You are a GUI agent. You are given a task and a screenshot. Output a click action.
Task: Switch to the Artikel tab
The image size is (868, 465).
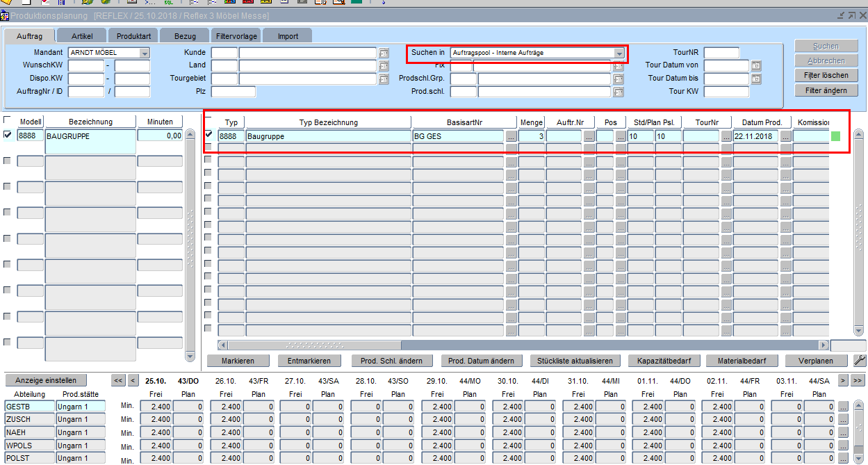tap(82, 36)
